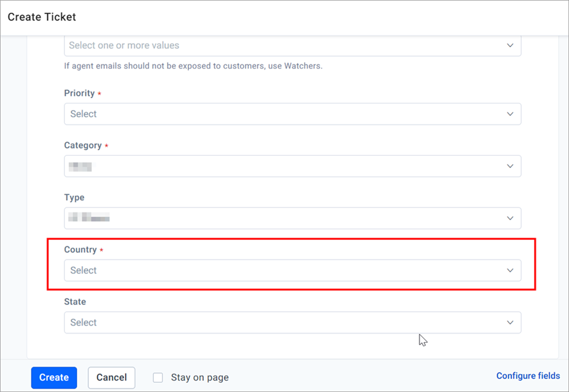Click the Country field label
Image resolution: width=569 pixels, height=392 pixels.
point(80,250)
